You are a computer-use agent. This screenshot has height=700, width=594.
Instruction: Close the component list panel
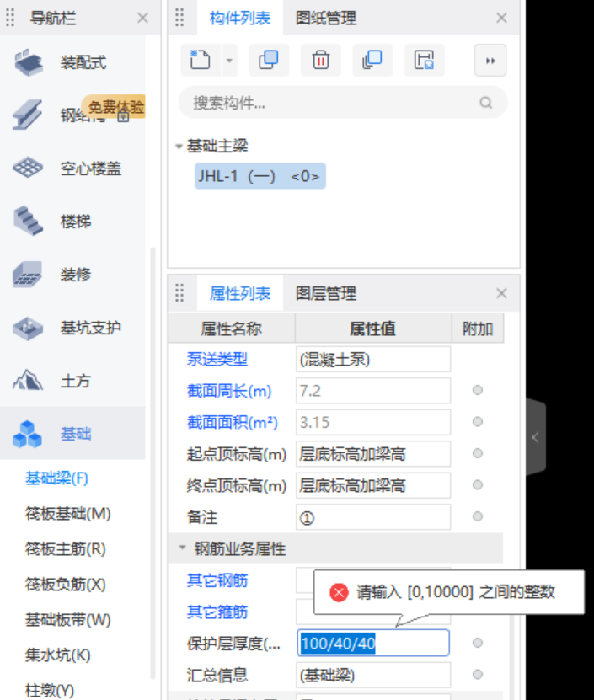click(501, 18)
